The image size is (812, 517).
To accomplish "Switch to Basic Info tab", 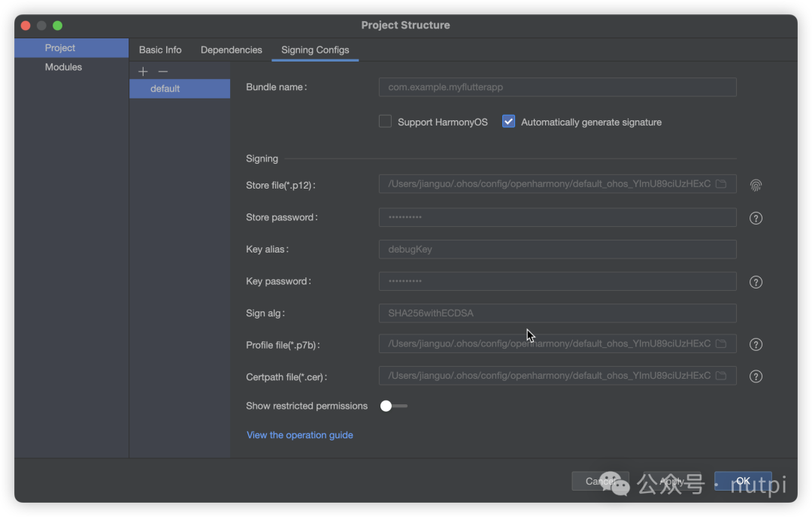I will [160, 50].
